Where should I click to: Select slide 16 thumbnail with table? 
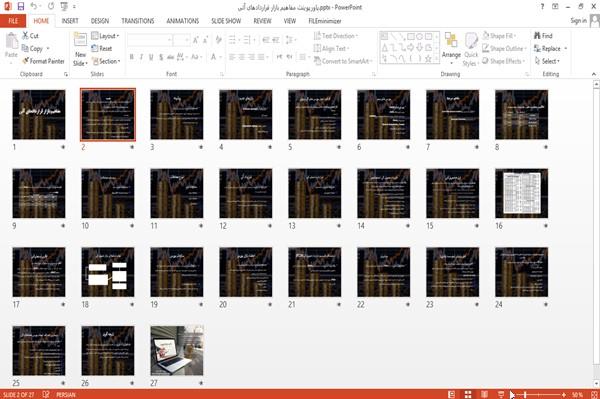tap(521, 193)
